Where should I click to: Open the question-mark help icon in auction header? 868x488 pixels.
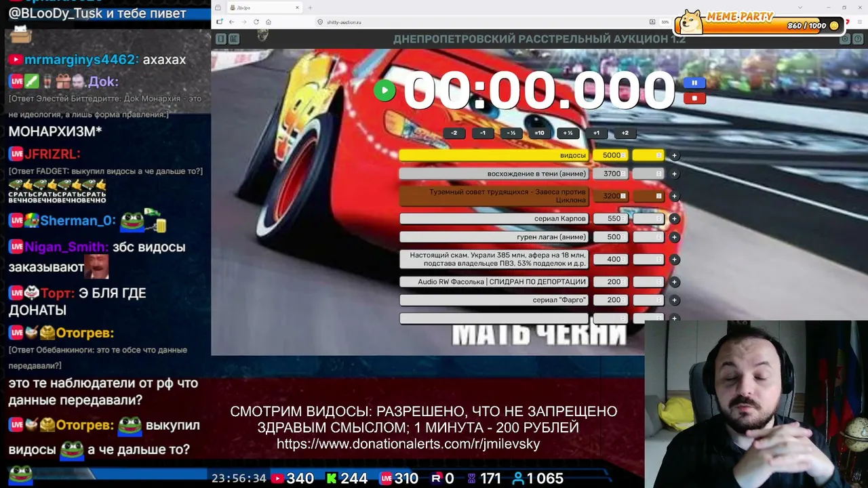[x=858, y=39]
